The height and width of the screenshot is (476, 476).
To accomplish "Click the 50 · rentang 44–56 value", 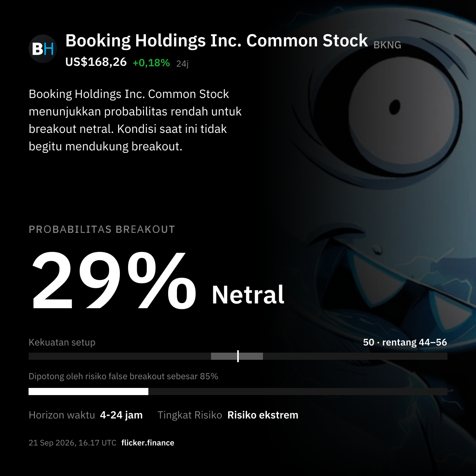I will pos(405,342).
